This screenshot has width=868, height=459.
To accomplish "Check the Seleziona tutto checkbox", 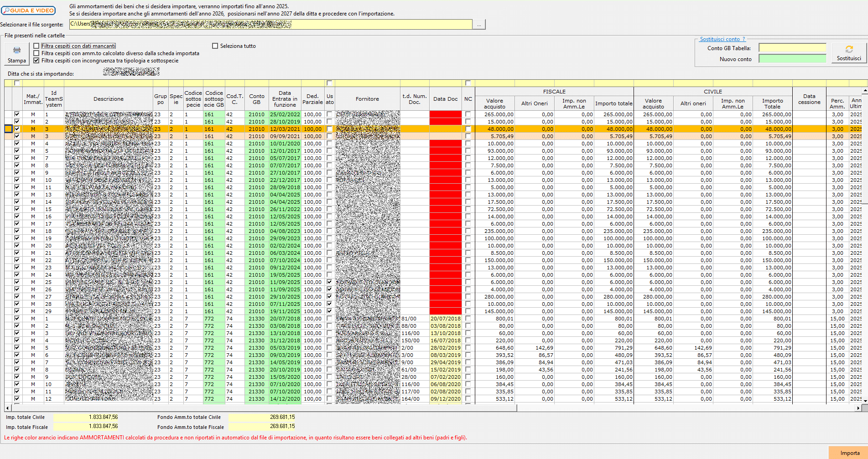I will 215,46.
